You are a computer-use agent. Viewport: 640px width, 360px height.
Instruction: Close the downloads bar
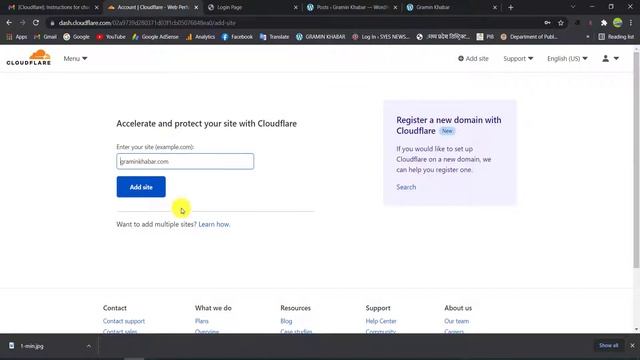point(632,346)
